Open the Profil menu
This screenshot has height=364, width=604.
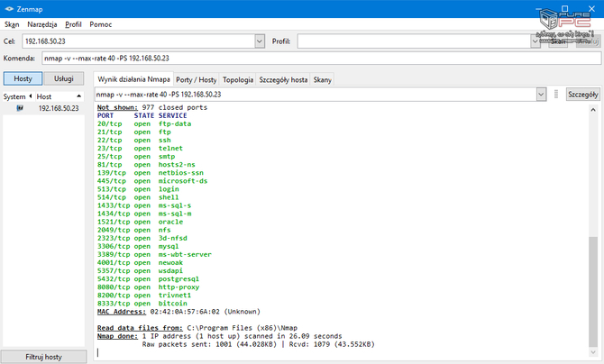73,24
